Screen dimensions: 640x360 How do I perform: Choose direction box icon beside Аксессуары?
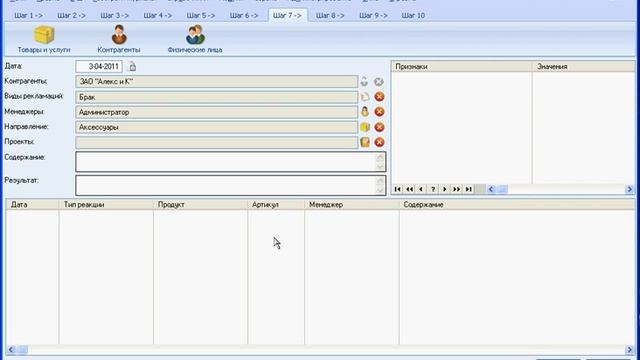(x=364, y=127)
